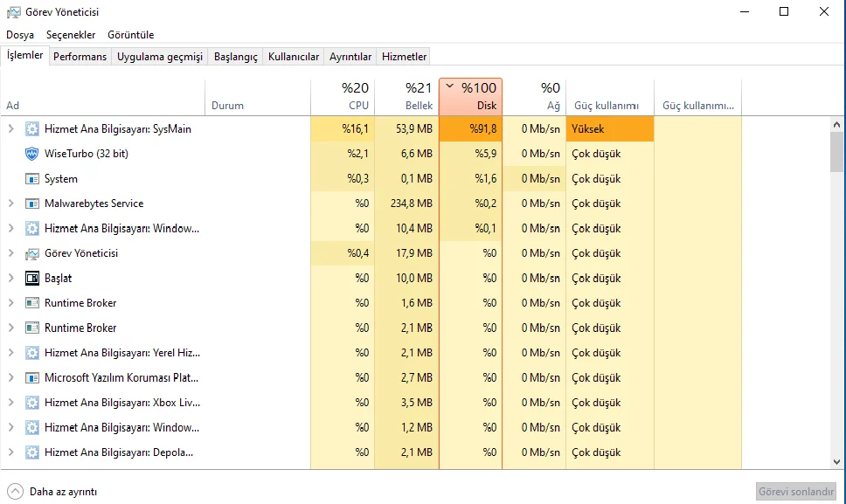Select the Yüksek power usage cell
Screen dimensions: 846x504
pyautogui.click(x=610, y=129)
